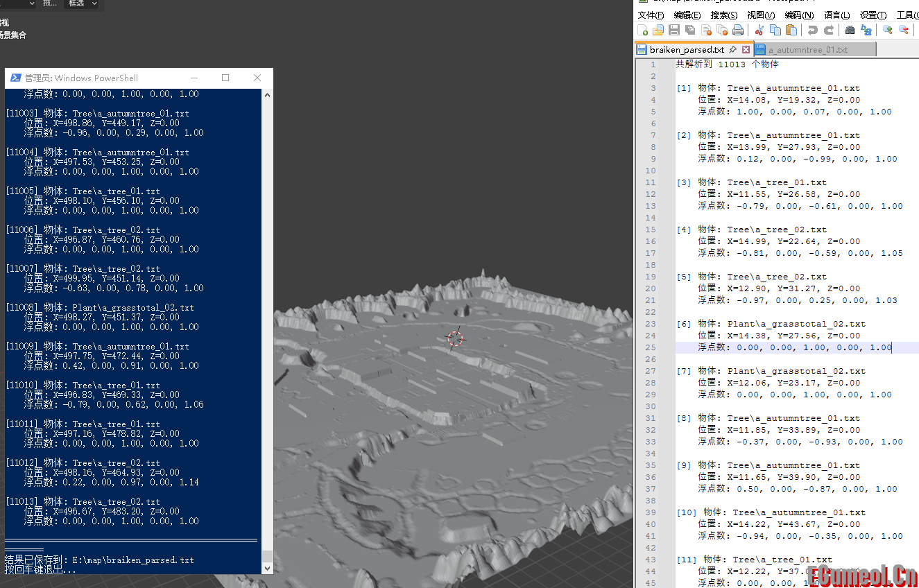The width and height of the screenshot is (919, 588).
Task: Click the Find binoculars icon
Action: point(850,30)
